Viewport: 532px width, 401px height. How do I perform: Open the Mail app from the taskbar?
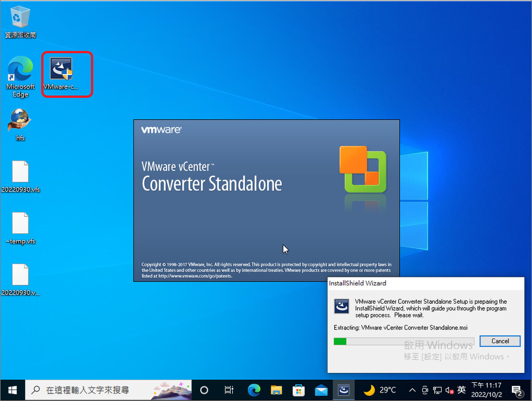(321, 390)
